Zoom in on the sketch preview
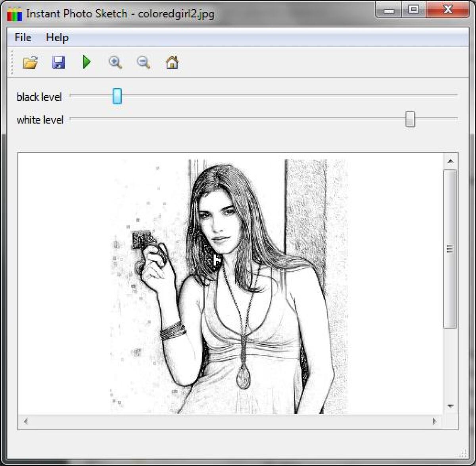 (x=115, y=62)
